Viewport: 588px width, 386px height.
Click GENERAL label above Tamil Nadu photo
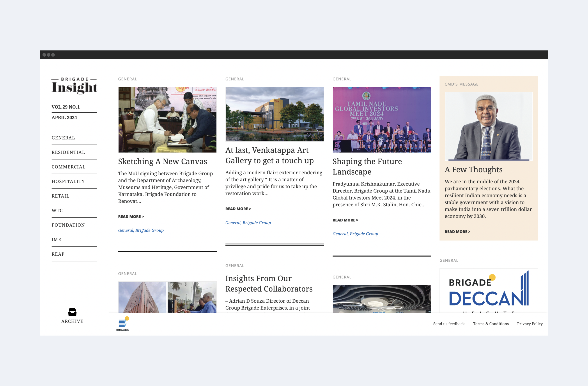point(342,79)
